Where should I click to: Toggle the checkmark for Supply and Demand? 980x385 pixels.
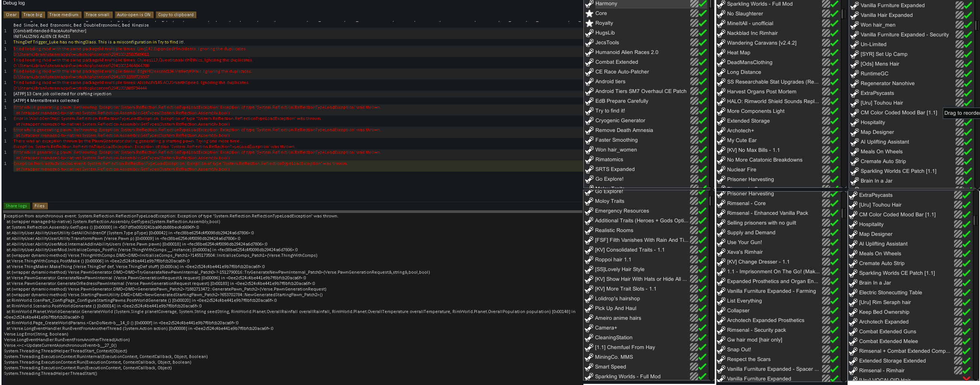[834, 232]
